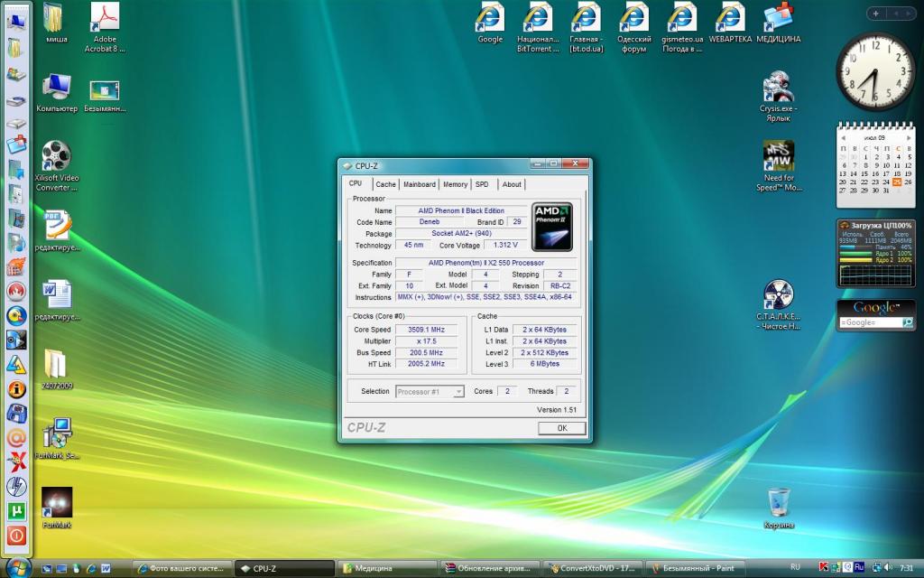The width and height of the screenshot is (924, 578).
Task: Open the миша folder on desktop
Action: click(x=56, y=23)
